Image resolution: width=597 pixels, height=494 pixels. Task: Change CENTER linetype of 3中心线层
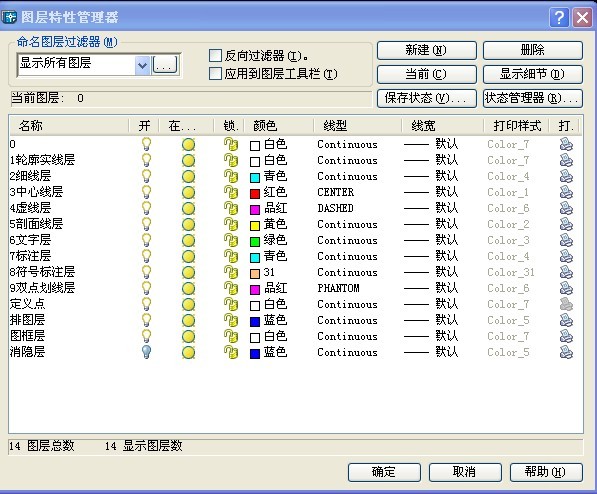(335, 192)
